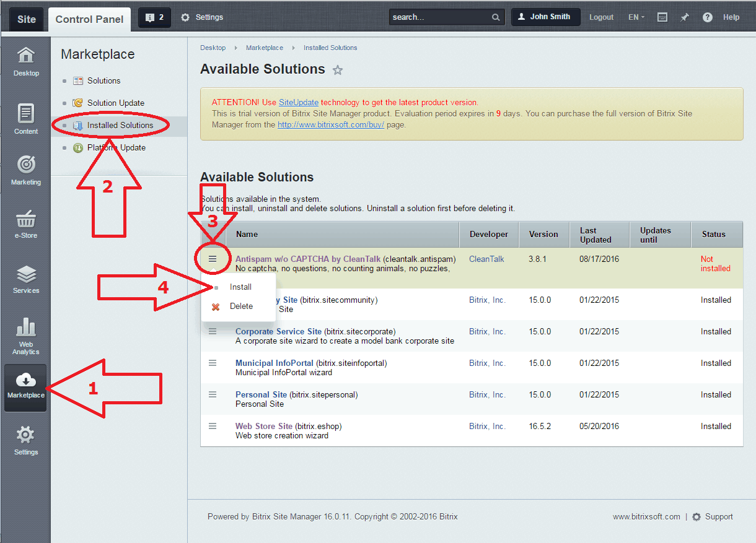Viewport: 756px width, 543px height.
Task: Add page to favorites with star icon
Action: [x=338, y=70]
